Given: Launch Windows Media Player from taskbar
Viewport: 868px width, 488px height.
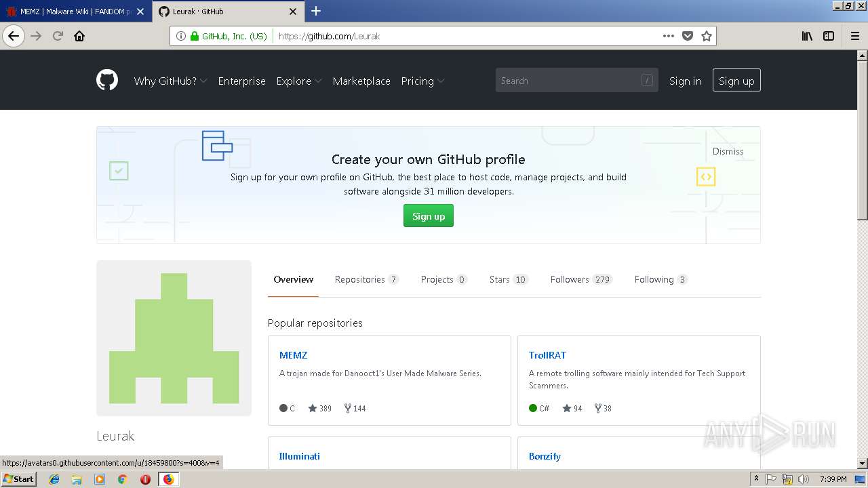Looking at the screenshot, I should click(x=100, y=479).
